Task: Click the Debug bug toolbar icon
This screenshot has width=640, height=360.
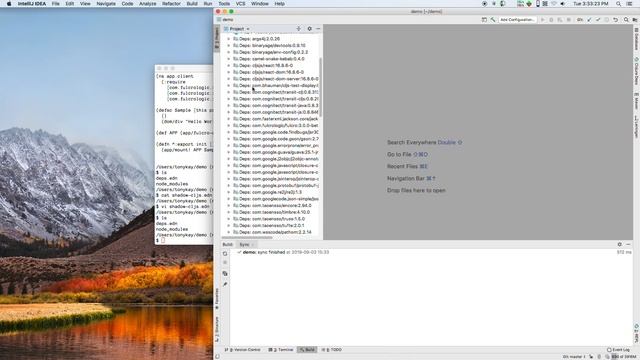Action: click(551, 20)
